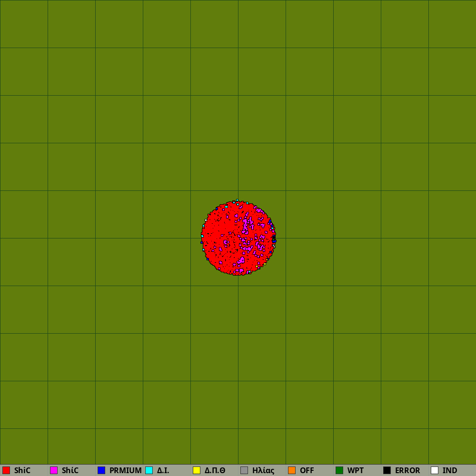Pick the cyan Δ.Ι. legend swatch

coord(149,470)
